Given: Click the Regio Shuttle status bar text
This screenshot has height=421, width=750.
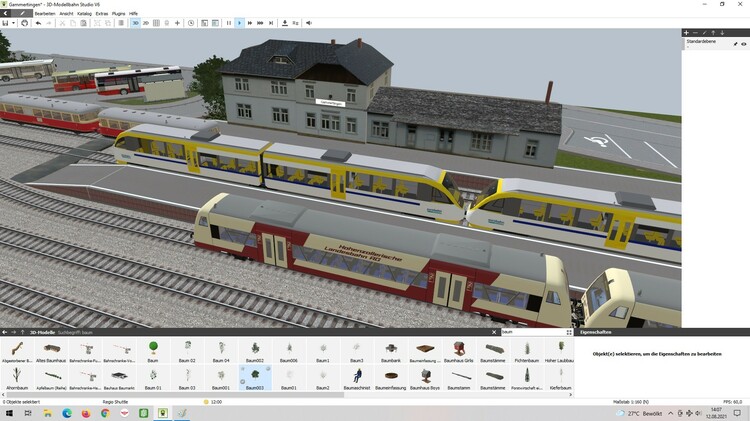Looking at the screenshot, I should click(115, 402).
